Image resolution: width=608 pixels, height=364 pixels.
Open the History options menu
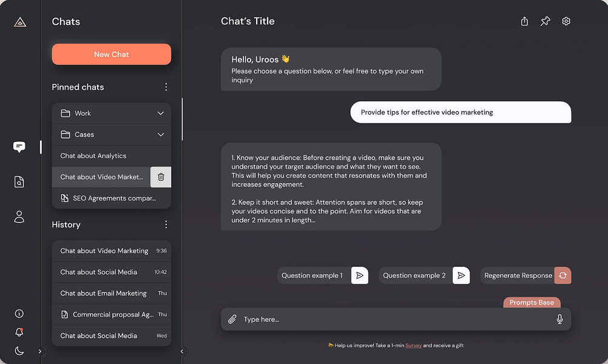click(x=166, y=224)
